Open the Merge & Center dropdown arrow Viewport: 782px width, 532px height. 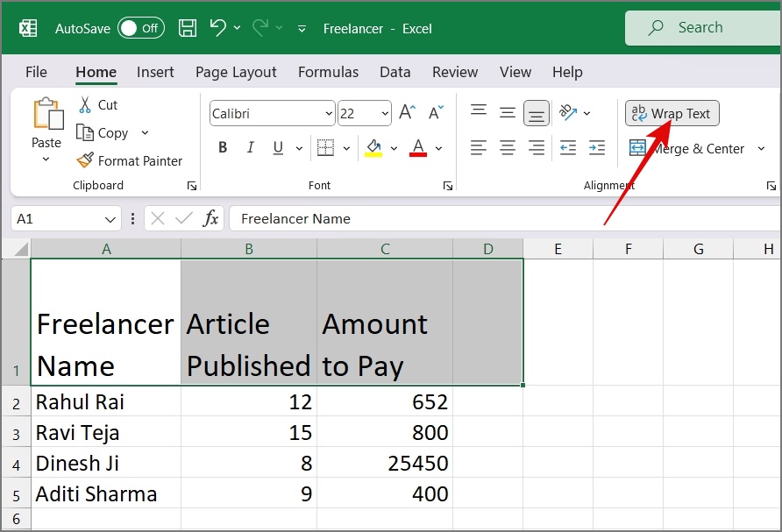point(761,148)
